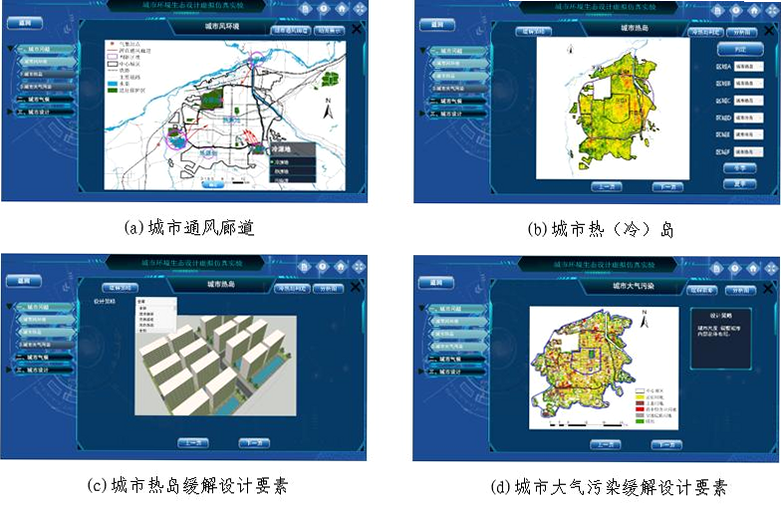Click the document icon in panel (d) header
This screenshot has width=781, height=507.
716,268
